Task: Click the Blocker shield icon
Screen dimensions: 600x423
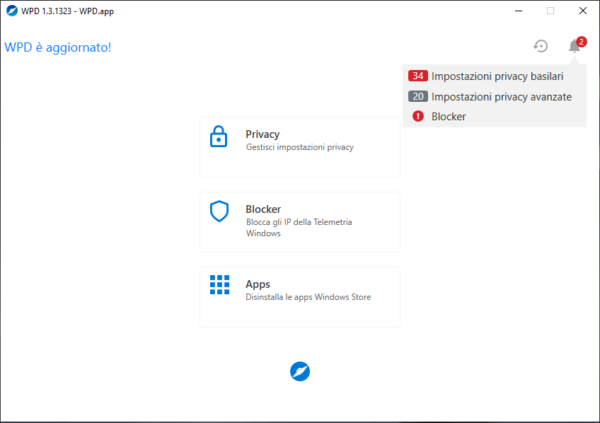Action: point(219,211)
